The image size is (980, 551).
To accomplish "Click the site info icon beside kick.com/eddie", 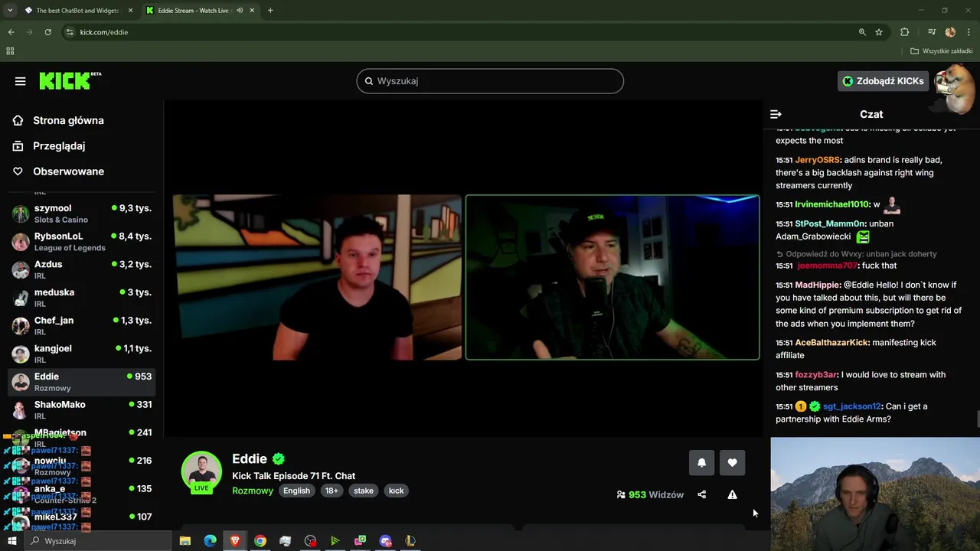I will (x=70, y=32).
